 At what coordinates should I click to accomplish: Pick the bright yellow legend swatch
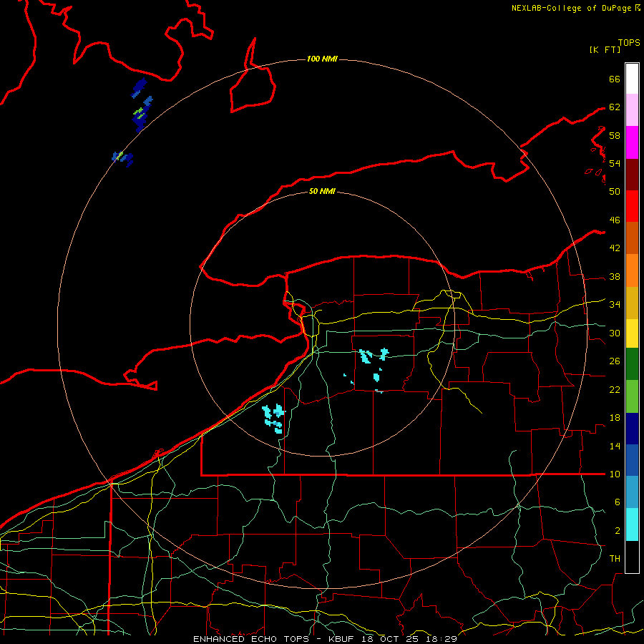632,333
